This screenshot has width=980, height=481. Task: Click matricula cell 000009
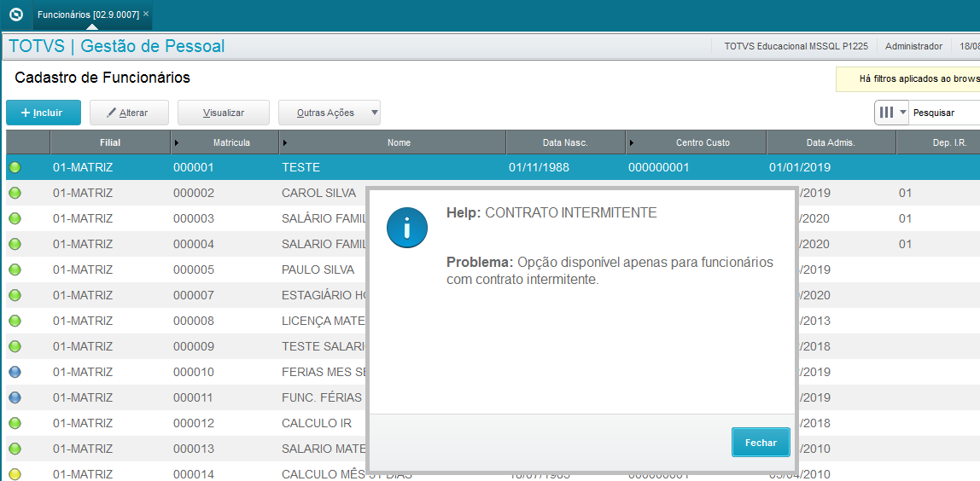coord(194,346)
